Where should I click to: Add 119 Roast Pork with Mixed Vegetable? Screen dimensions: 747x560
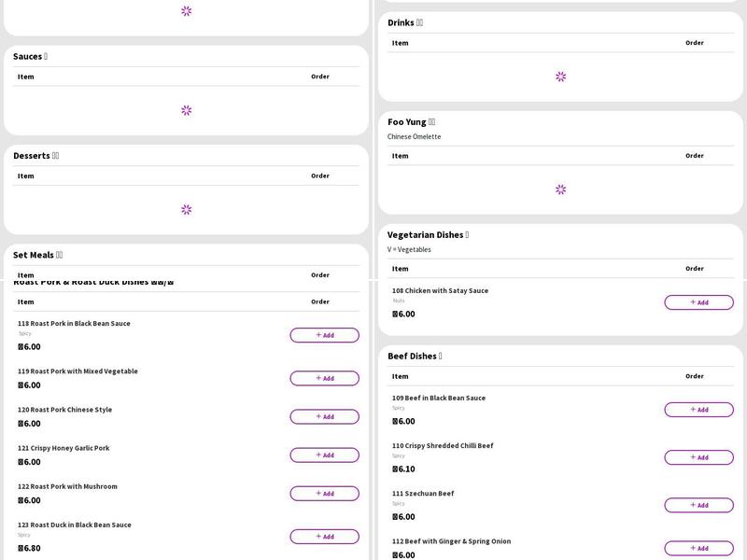(x=324, y=378)
